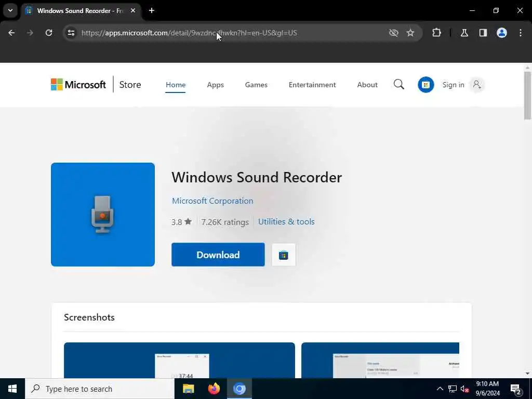532x399 pixels.
Task: Click the Download button
Action: click(x=218, y=255)
